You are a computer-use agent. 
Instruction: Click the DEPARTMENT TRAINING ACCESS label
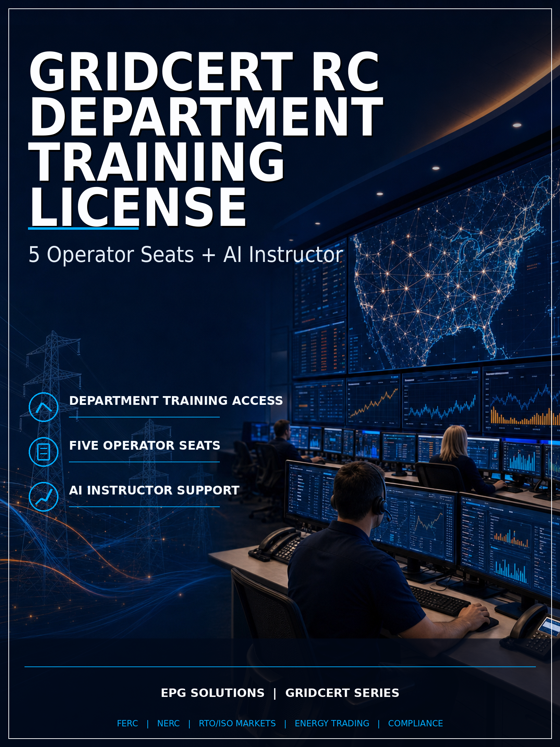coord(176,401)
